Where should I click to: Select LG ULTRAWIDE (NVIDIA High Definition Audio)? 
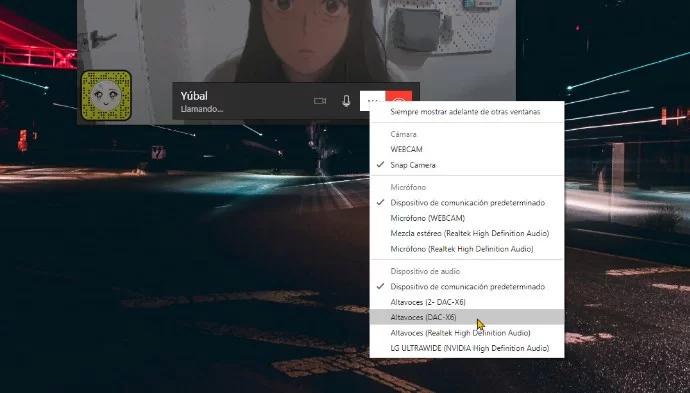pyautogui.click(x=467, y=348)
